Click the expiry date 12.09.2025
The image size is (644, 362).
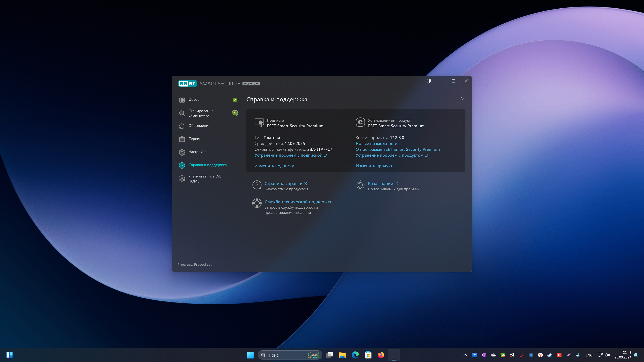pyautogui.click(x=295, y=143)
